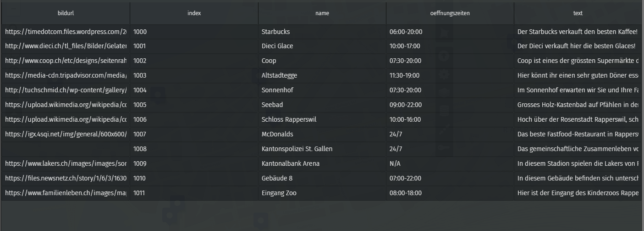Screen dimensions: 644x231
Task: Click the name column header
Action: point(322,13)
